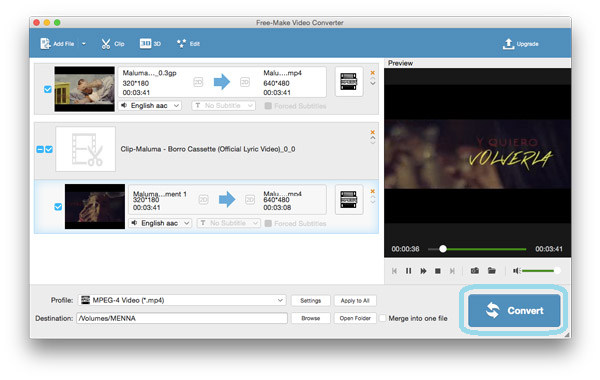Adjust the preview volume slider
The height and width of the screenshot is (380, 600).
(541, 271)
